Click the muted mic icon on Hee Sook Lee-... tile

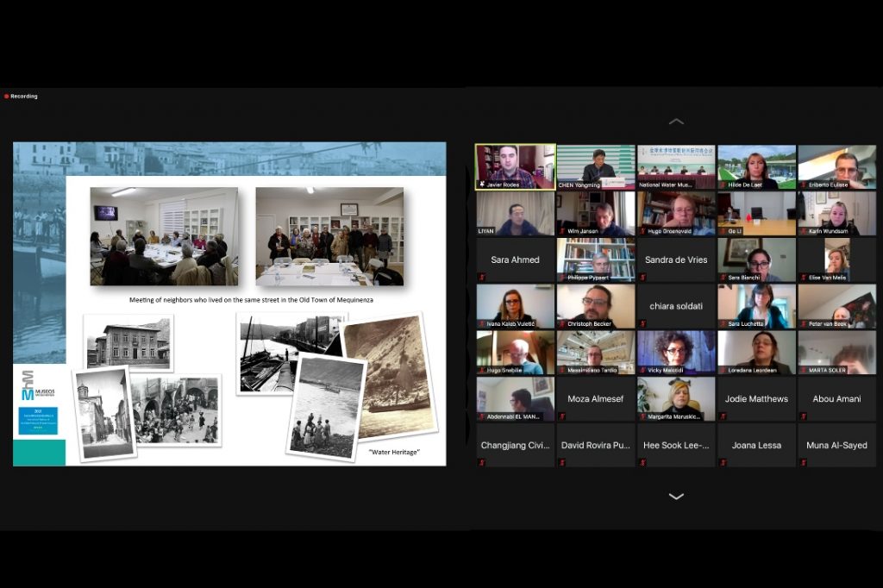(x=642, y=463)
